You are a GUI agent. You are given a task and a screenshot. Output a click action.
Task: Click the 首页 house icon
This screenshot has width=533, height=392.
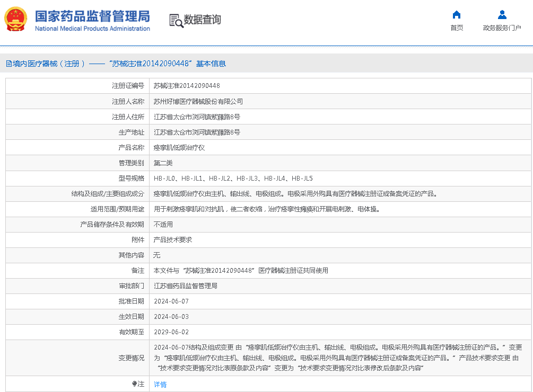(x=456, y=15)
